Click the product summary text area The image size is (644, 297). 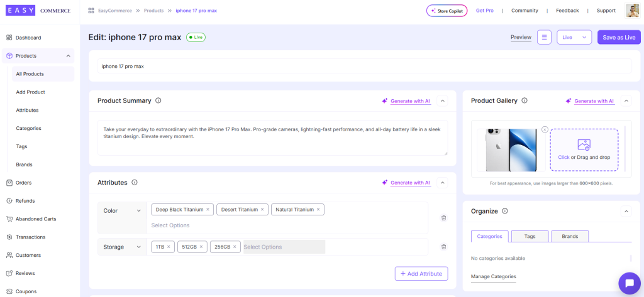point(273,138)
